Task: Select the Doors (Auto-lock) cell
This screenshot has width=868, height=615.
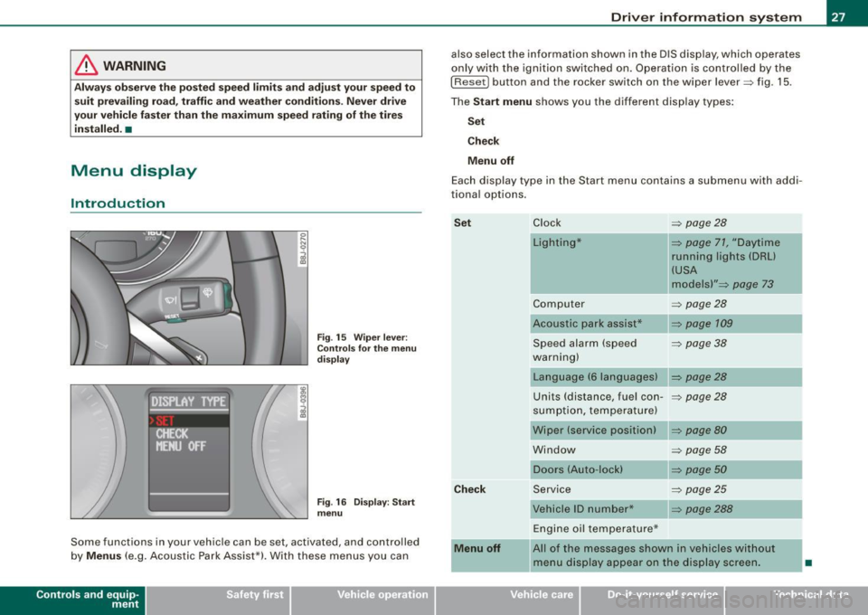Action: coord(599,469)
